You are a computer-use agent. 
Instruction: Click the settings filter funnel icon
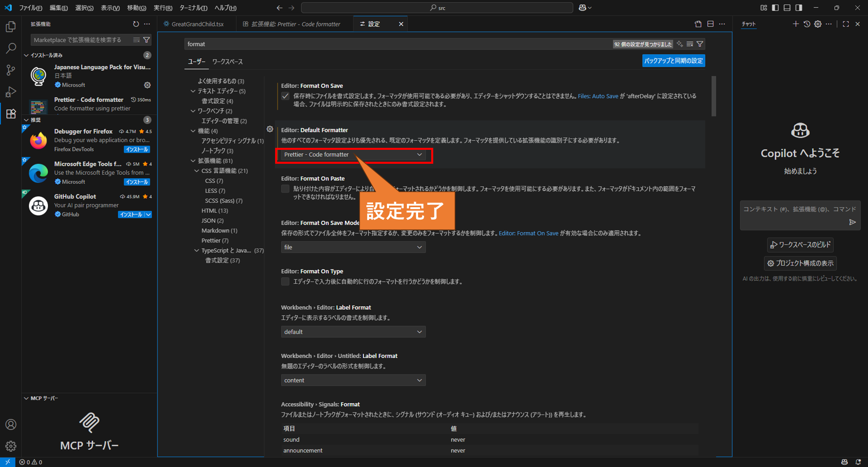(700, 44)
